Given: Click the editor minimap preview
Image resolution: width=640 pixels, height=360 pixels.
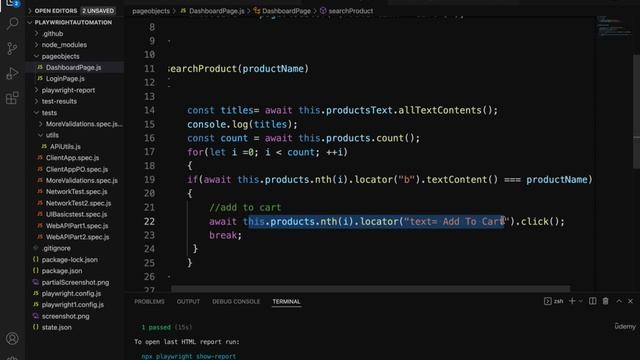Looking at the screenshot, I should (x=614, y=26).
